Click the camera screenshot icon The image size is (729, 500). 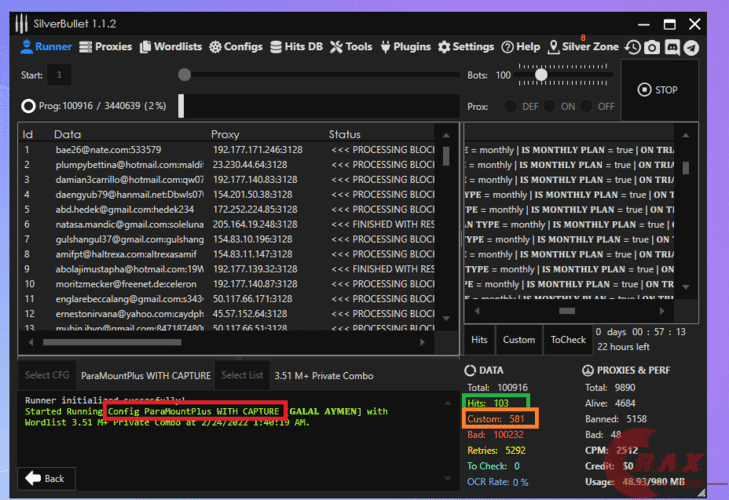[651, 47]
